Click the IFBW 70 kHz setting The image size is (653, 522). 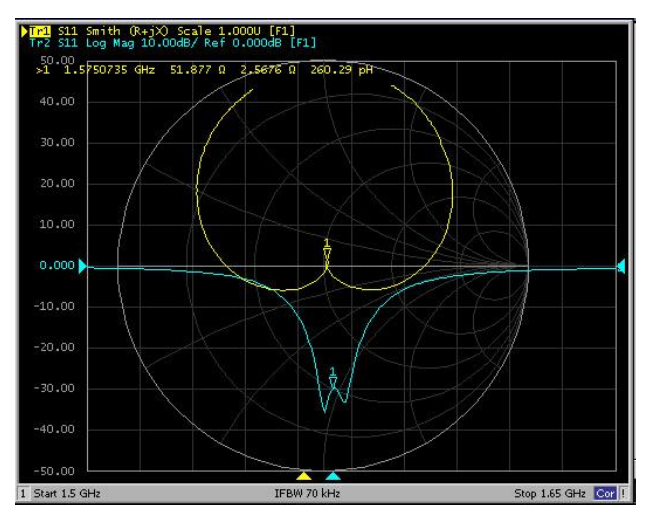309,494
